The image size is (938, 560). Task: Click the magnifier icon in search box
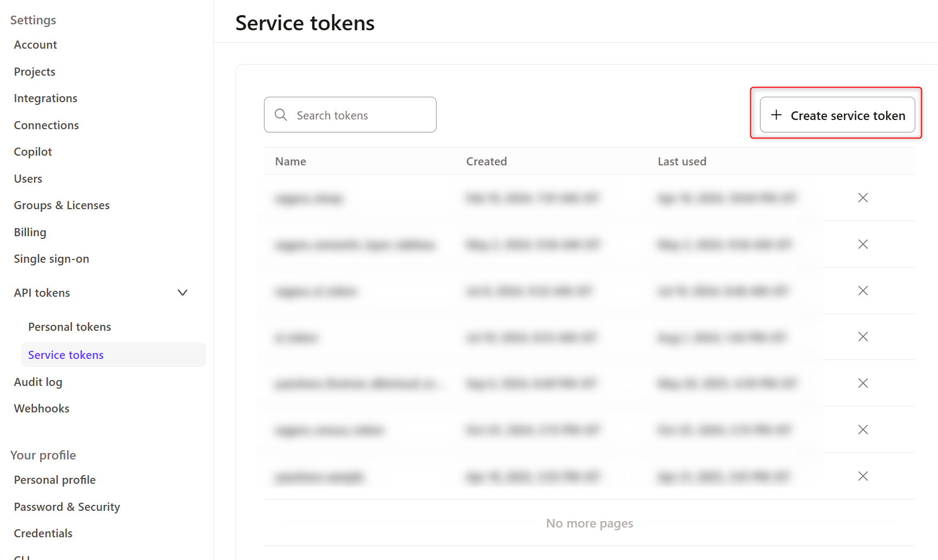(281, 115)
